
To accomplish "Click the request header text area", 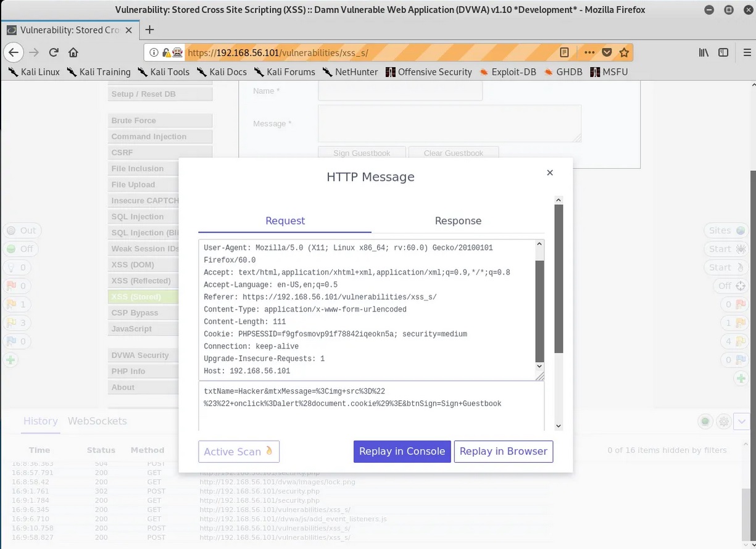I will 367,310.
